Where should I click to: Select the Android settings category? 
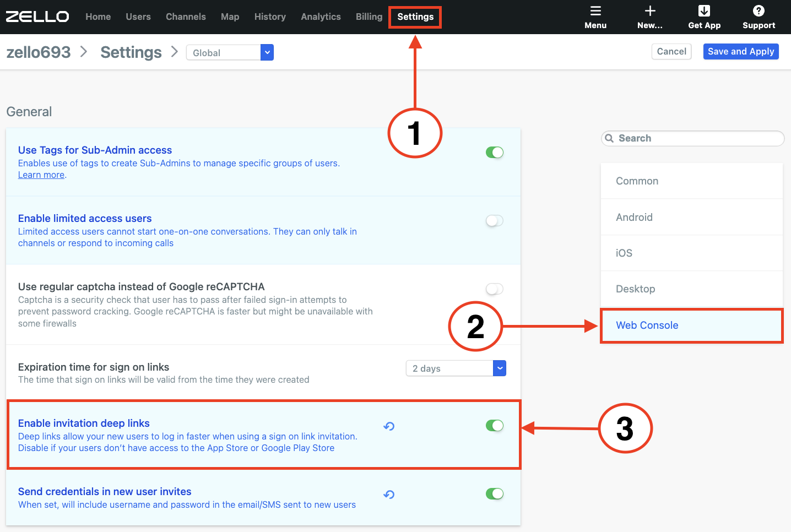point(692,217)
